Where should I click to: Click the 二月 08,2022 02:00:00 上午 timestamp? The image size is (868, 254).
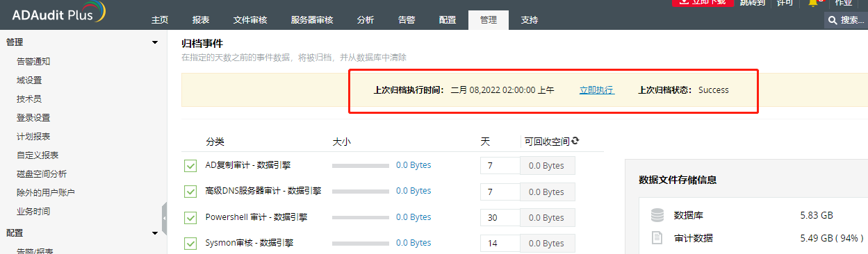tap(502, 90)
